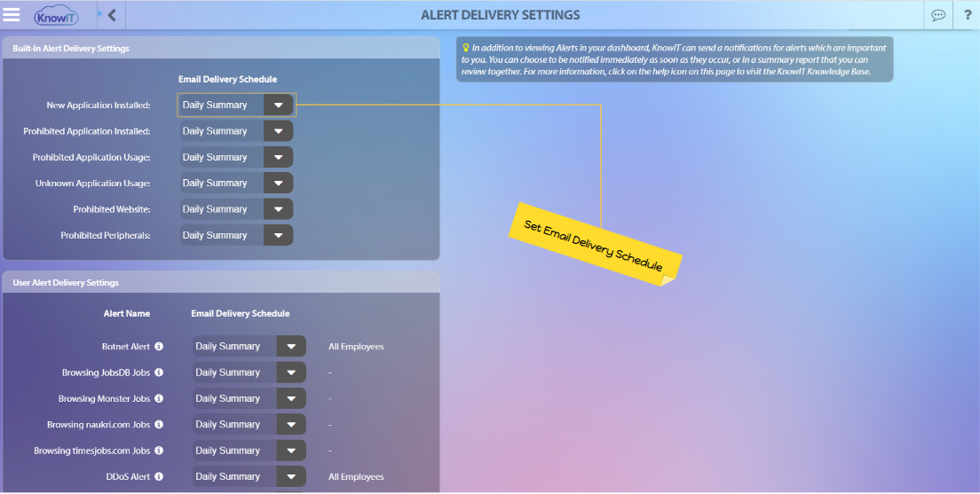980x494 pixels.
Task: Open the chat feedback bubble icon
Action: point(938,15)
